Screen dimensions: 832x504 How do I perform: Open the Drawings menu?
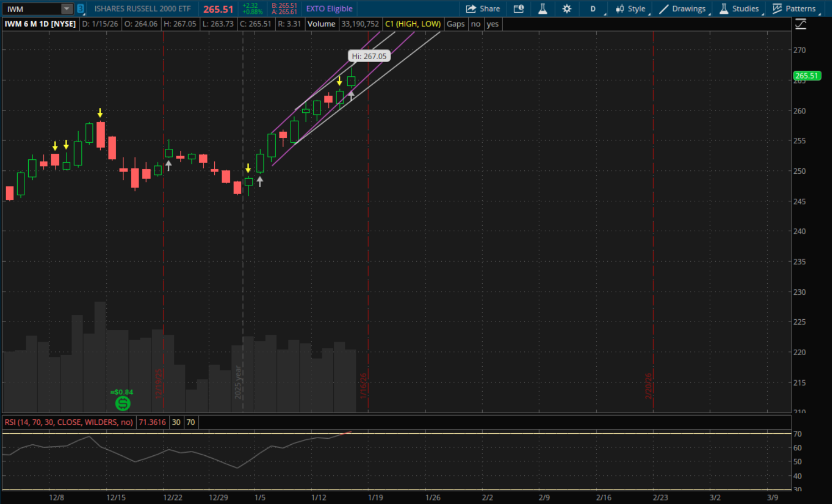(x=683, y=9)
